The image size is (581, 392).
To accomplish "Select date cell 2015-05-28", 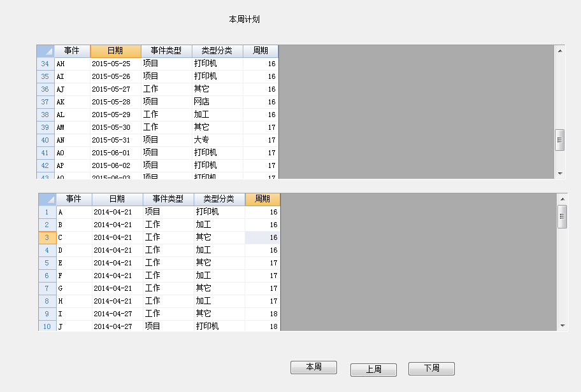I will 115,102.
